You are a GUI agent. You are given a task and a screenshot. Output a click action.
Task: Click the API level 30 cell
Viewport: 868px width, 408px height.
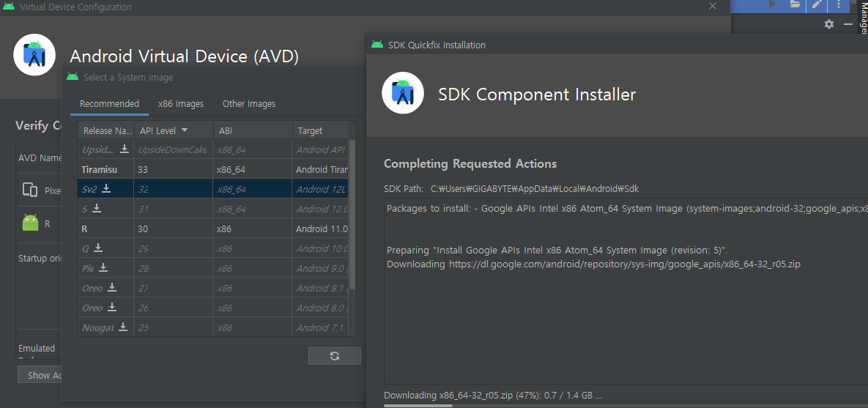pyautogui.click(x=174, y=229)
